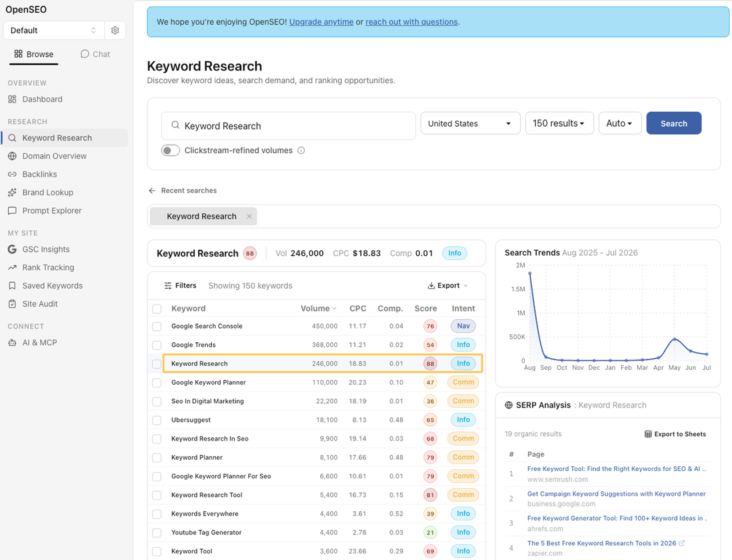Click the Nav intent badge for Google Search Console
This screenshot has width=732, height=560.
coord(463,326)
